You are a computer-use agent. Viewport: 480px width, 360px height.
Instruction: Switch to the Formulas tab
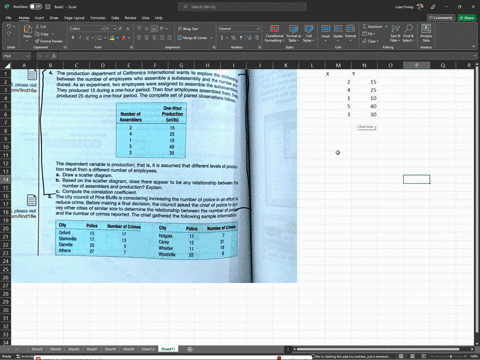pos(98,18)
